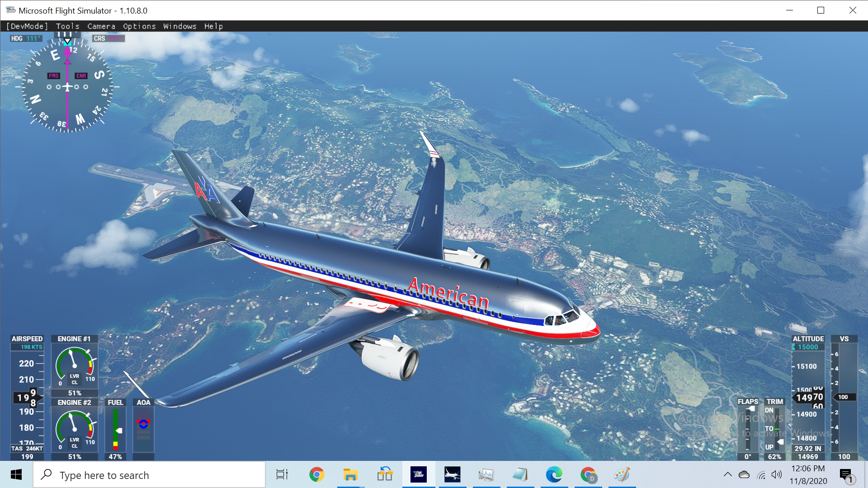Click the AIRSPEED panel label

click(27, 339)
